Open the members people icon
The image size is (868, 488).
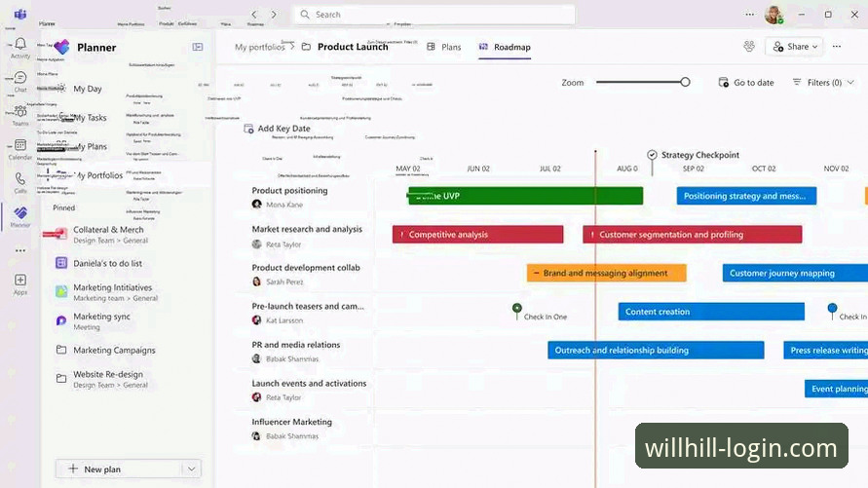pos(749,47)
